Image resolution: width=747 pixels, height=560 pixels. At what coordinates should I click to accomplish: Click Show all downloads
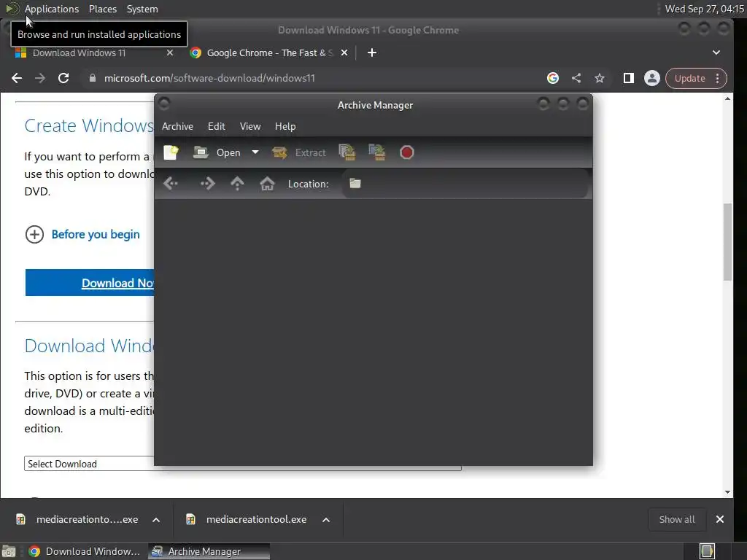(x=676, y=519)
